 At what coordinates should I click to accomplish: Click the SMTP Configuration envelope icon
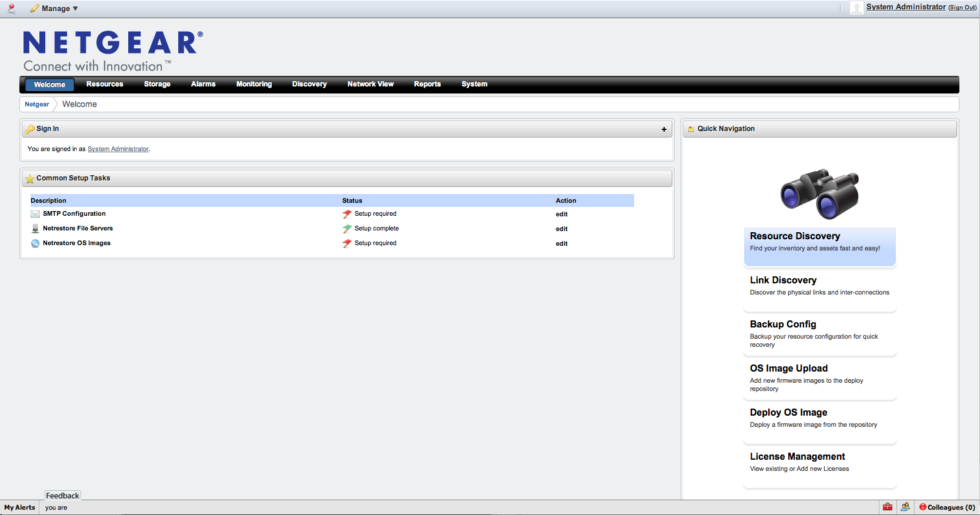[x=35, y=214]
